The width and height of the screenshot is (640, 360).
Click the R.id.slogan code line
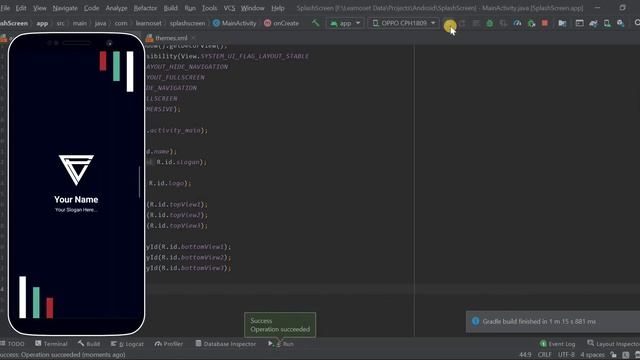tap(176, 162)
